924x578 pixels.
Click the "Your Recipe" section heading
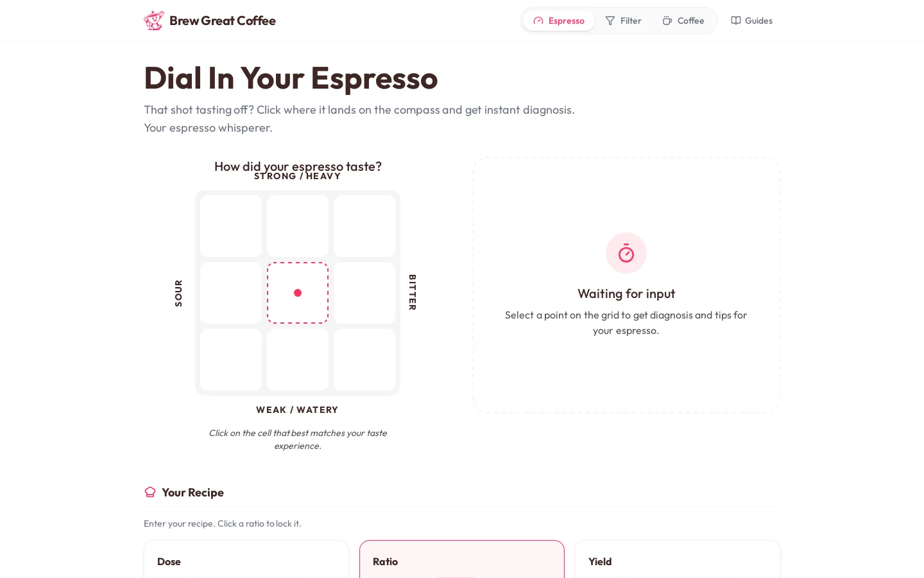point(193,493)
